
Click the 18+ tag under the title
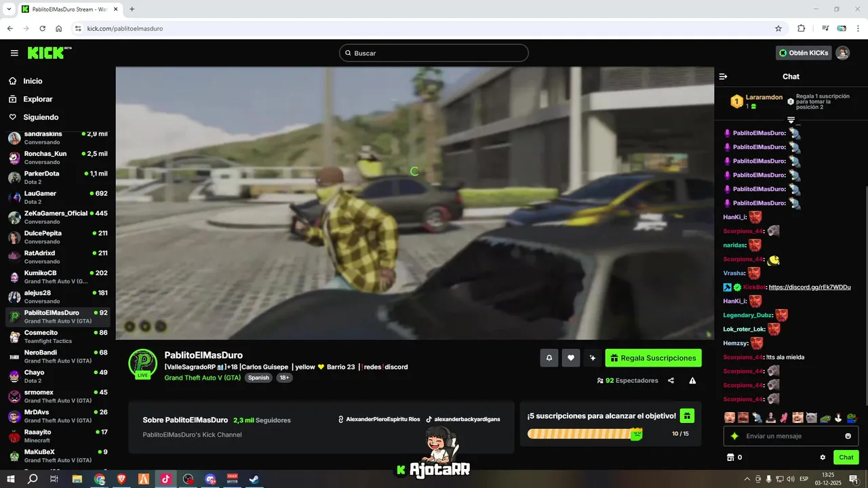(x=284, y=378)
